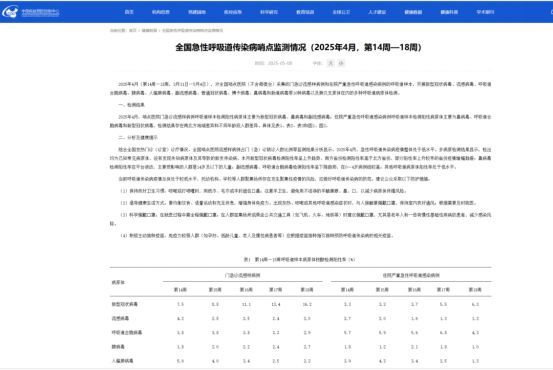
Task: Click the publish date 2025-05-08
Action: [280, 63]
